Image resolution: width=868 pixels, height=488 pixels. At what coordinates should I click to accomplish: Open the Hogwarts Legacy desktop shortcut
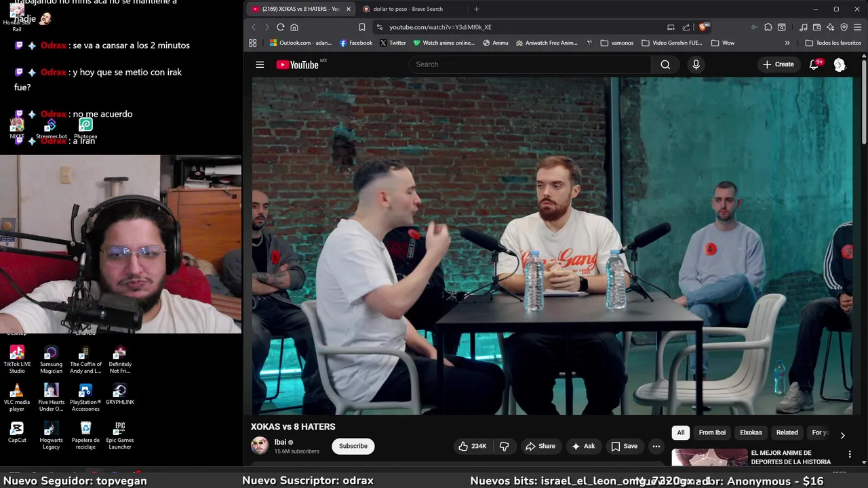pos(51,435)
